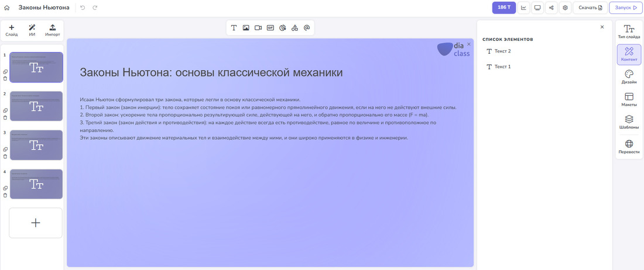Click the Скачать download button
This screenshot has width=644, height=270.
coord(590,8)
